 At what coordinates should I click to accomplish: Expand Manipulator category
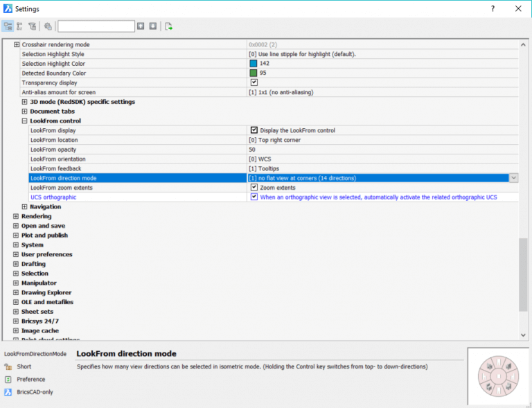[16, 283]
